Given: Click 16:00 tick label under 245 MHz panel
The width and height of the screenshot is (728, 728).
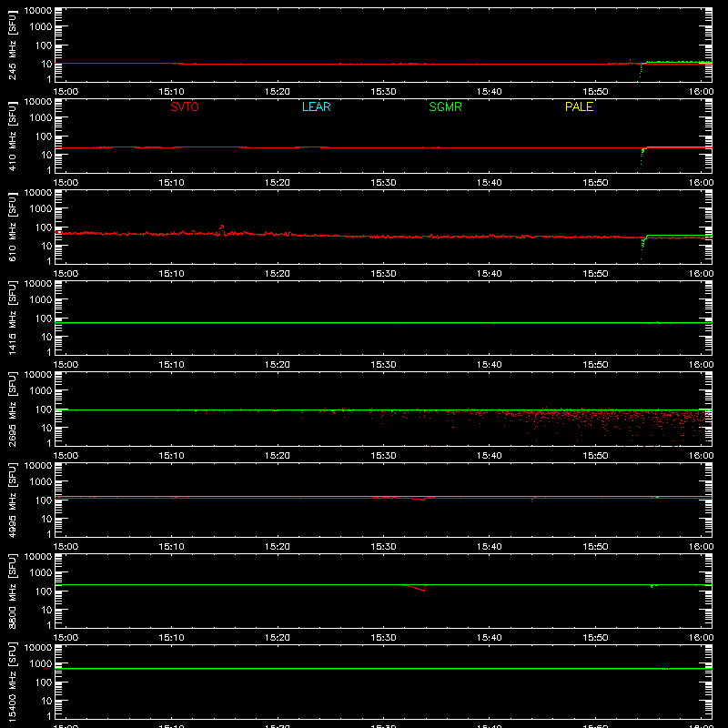Looking at the screenshot, I should coord(701,92).
